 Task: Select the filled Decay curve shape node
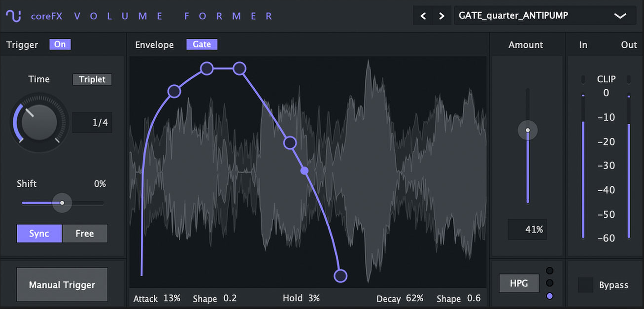pyautogui.click(x=304, y=171)
